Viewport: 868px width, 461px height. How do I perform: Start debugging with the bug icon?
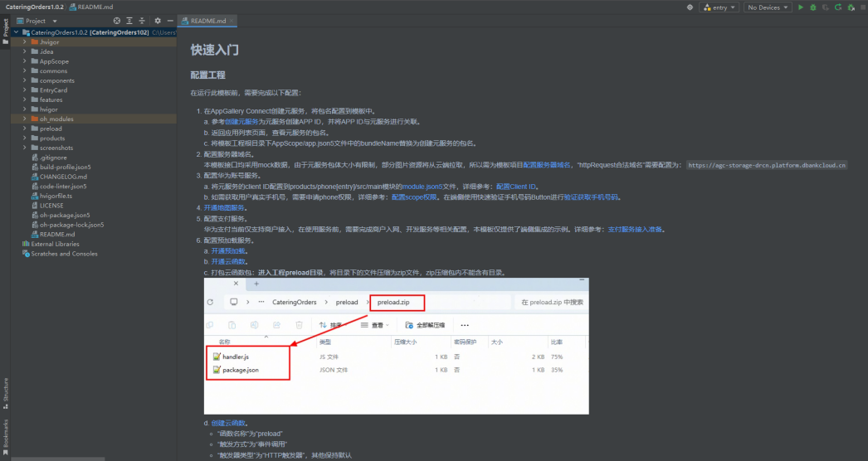[x=812, y=7]
